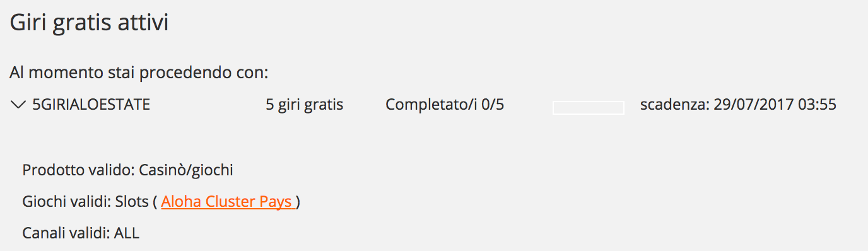Click the "Prodotto valido" label
Viewport: 868px width, 251px height.
click(78, 170)
